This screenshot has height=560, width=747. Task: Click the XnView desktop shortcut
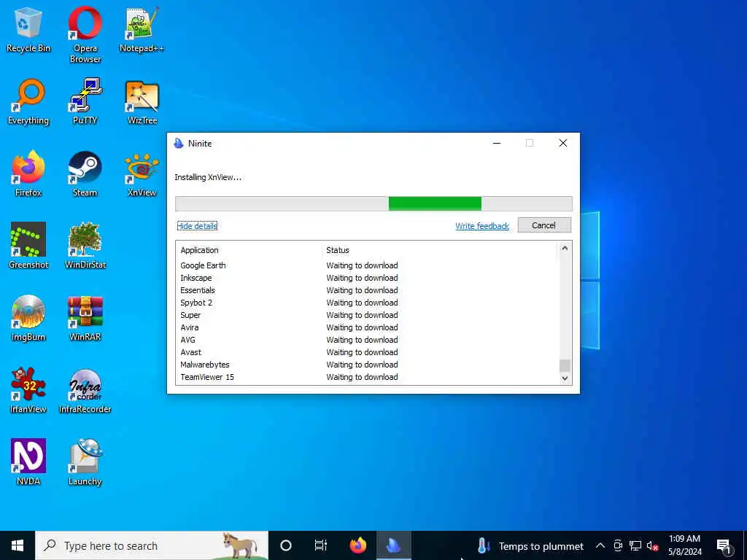(x=142, y=174)
